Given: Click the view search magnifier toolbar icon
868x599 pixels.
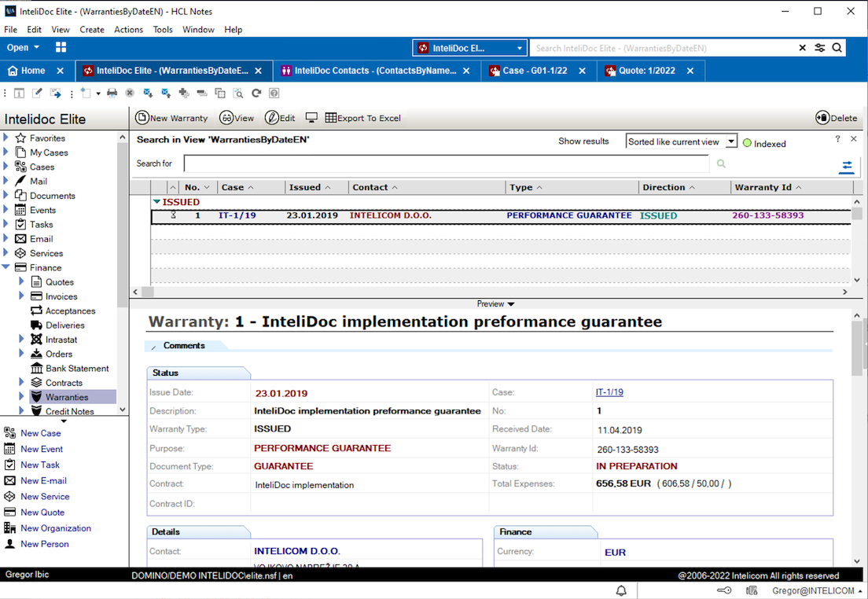Looking at the screenshot, I should click(x=238, y=93).
